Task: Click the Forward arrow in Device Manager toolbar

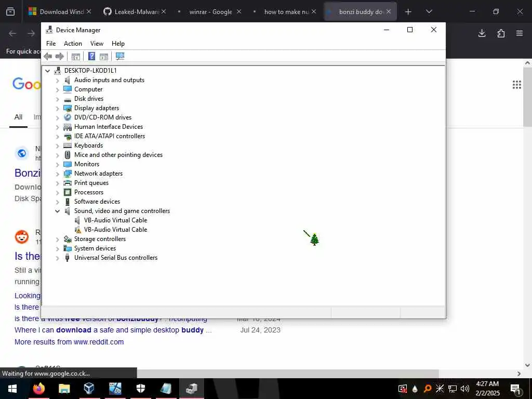Action: 60,56
